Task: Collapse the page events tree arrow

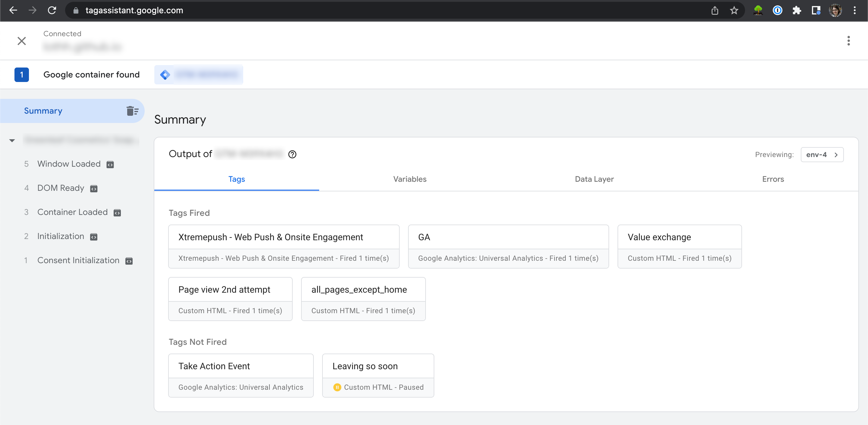Action: point(12,140)
